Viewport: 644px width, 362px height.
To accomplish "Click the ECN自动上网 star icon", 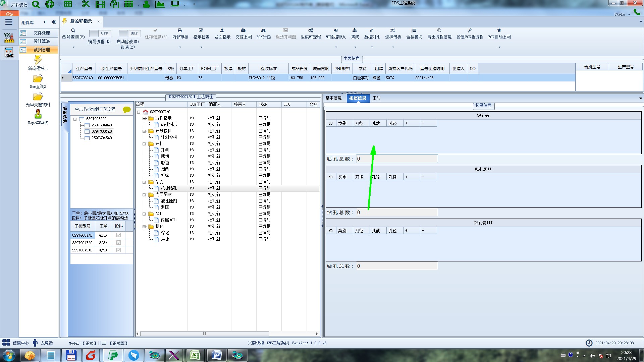I will (x=499, y=31).
